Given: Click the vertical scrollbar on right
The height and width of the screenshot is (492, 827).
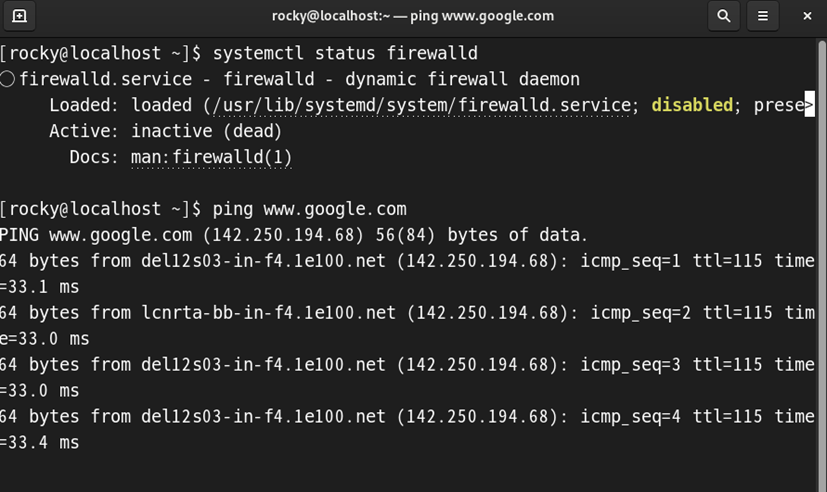Looking at the screenshot, I should pyautogui.click(x=822, y=264).
